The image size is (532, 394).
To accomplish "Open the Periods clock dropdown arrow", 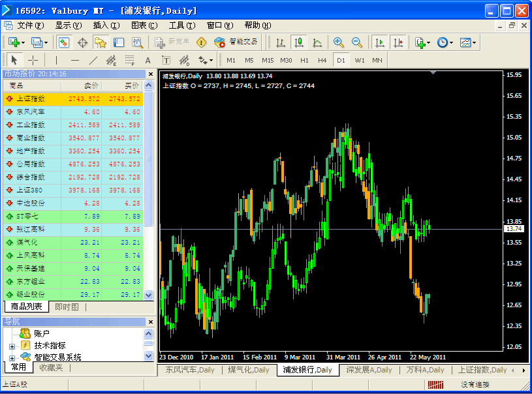I will 451,42.
